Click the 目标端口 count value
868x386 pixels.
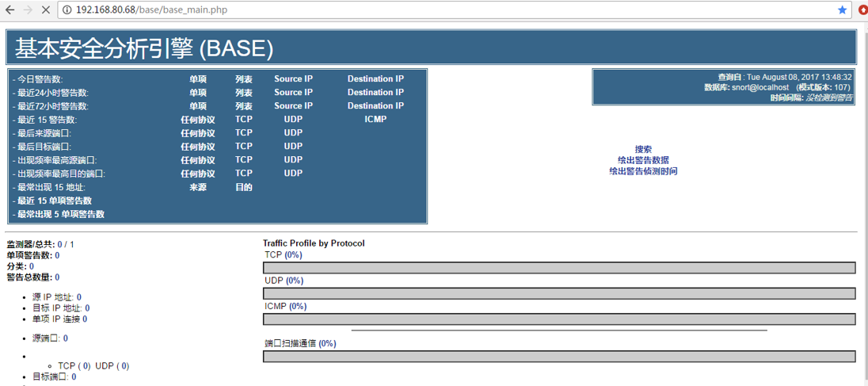pyautogui.click(x=74, y=376)
